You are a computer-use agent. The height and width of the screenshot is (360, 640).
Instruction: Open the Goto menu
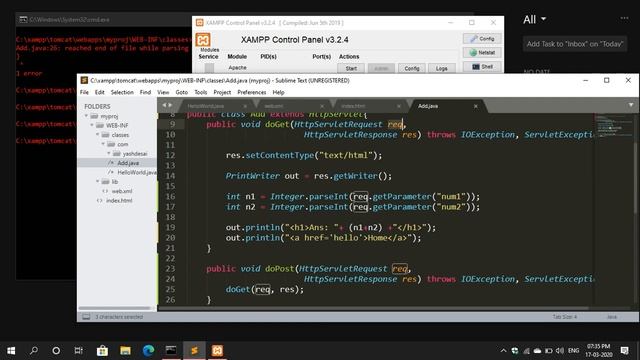[182, 92]
